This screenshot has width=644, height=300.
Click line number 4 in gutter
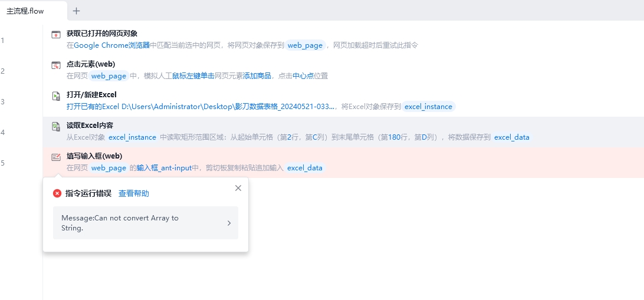(2, 132)
